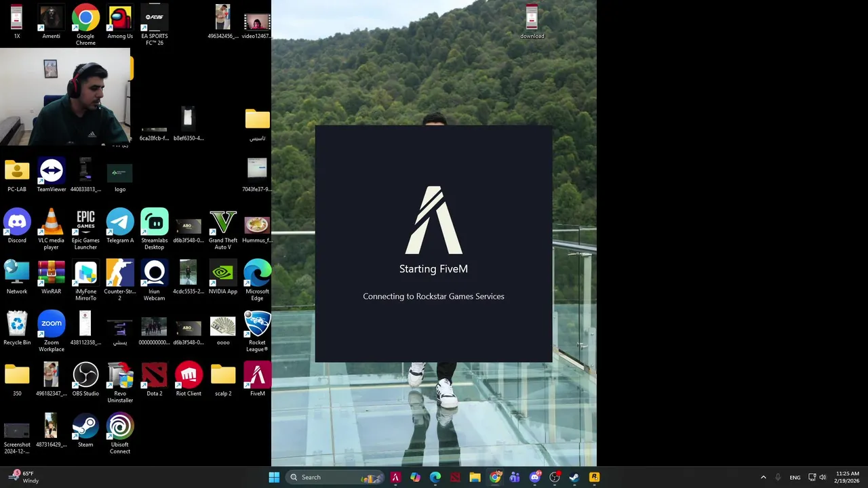Switch to Chrome in the taskbar
The height and width of the screenshot is (488, 868).
pyautogui.click(x=495, y=477)
